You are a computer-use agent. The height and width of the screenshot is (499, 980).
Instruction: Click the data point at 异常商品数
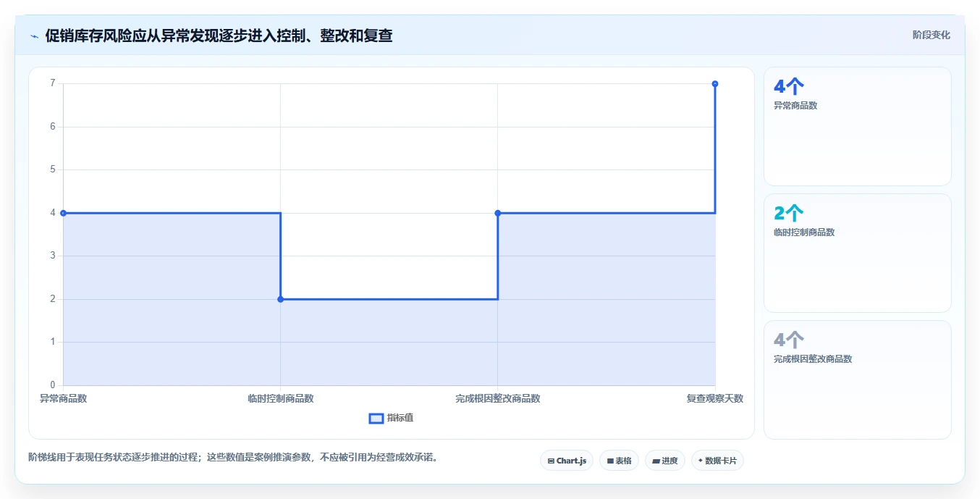(x=63, y=213)
